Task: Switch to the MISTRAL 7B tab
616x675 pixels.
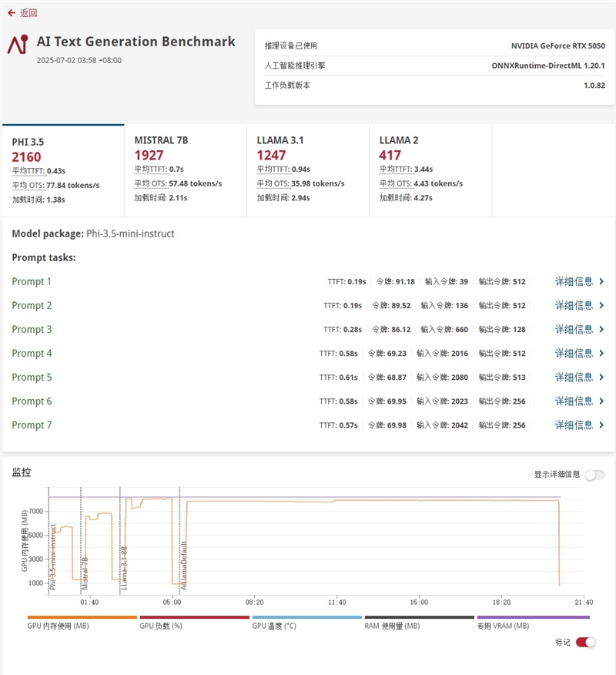Action: (186, 170)
